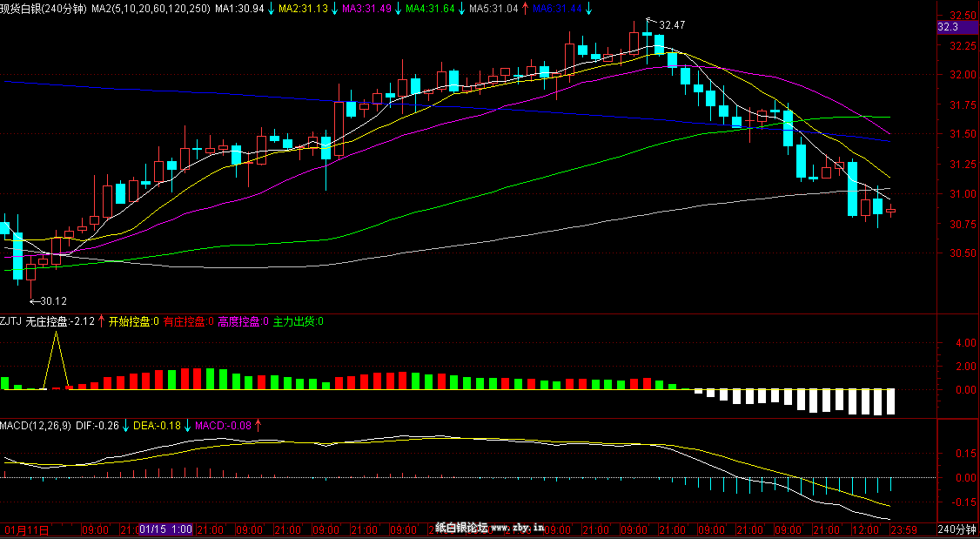Click the red up arrow after ZJTJ -2.12
980x539 pixels.
point(101,322)
